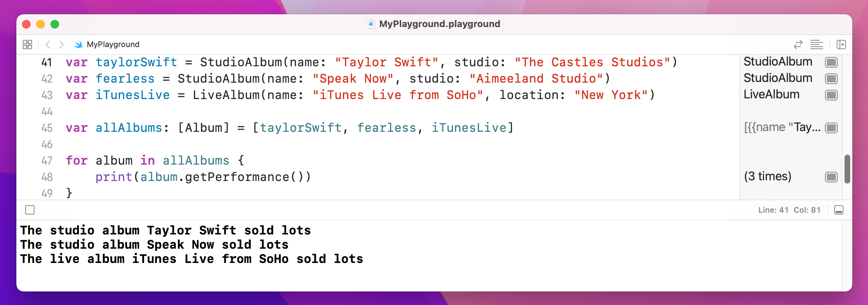Show inline result for fearless StudioAlbum

click(831, 79)
